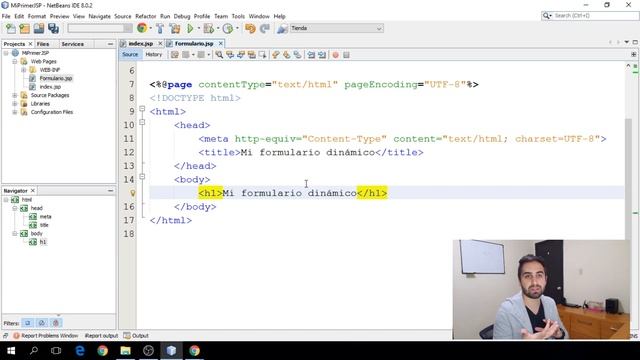
Task: Click the Save All toolbar icon
Action: click(53, 28)
